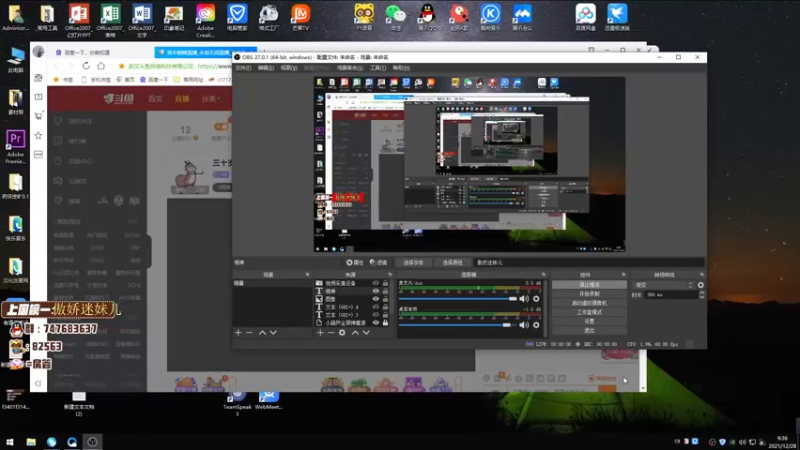Image resolution: width=800 pixels, height=450 pixels.
Task: Click the exit button in controls panel
Action: [589, 331]
